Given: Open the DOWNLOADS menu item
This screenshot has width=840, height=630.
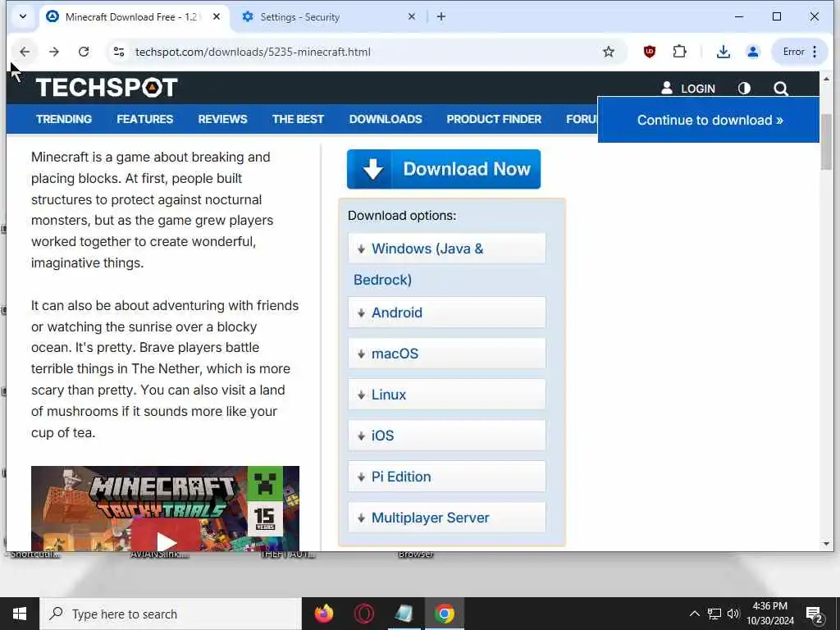Looking at the screenshot, I should (386, 119).
